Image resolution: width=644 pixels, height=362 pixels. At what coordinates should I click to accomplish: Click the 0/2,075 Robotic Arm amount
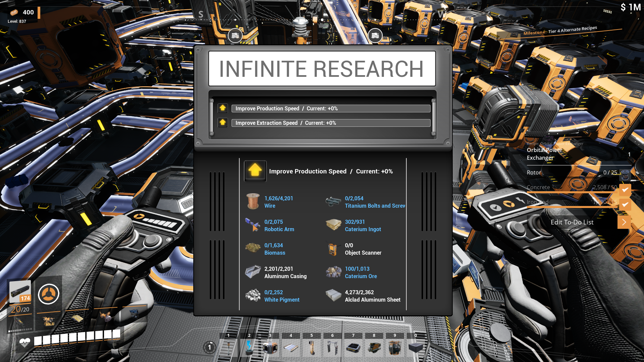pyautogui.click(x=274, y=222)
